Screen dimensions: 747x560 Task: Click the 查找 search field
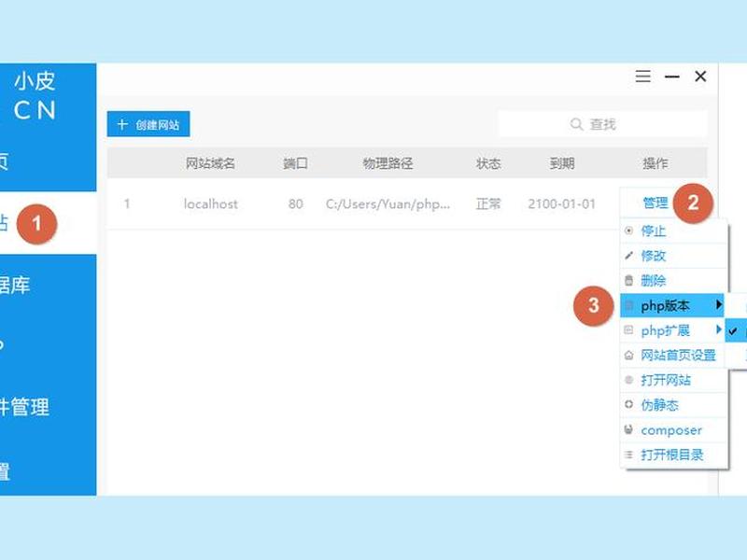(x=602, y=124)
